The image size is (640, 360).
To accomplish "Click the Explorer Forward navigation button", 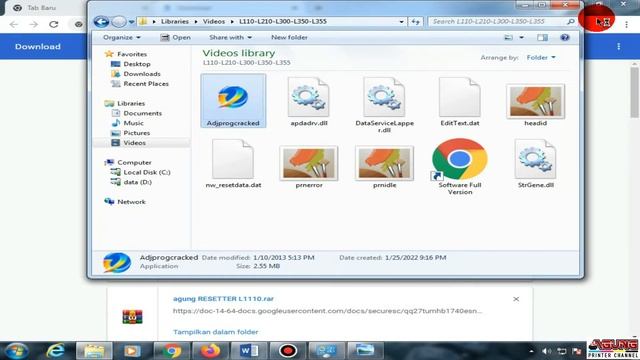I will tap(119, 21).
